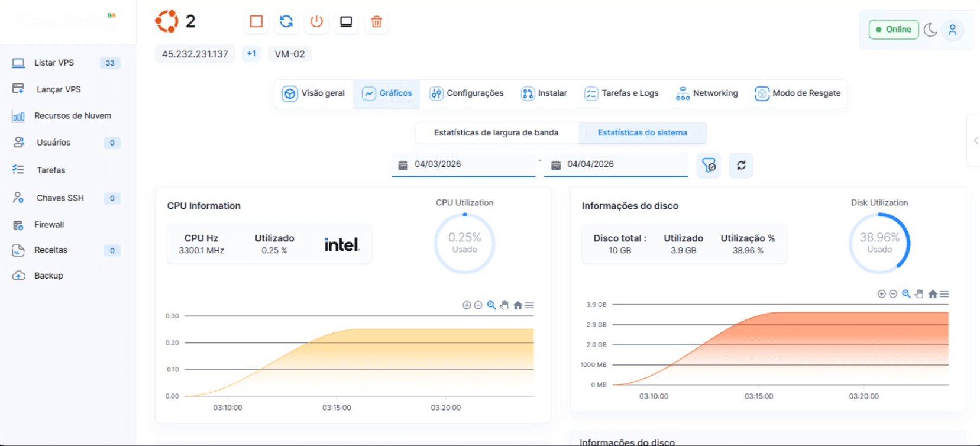Reset CPU chart zoom with home icon
Screen dimensions: 980x446
pyautogui.click(x=518, y=305)
